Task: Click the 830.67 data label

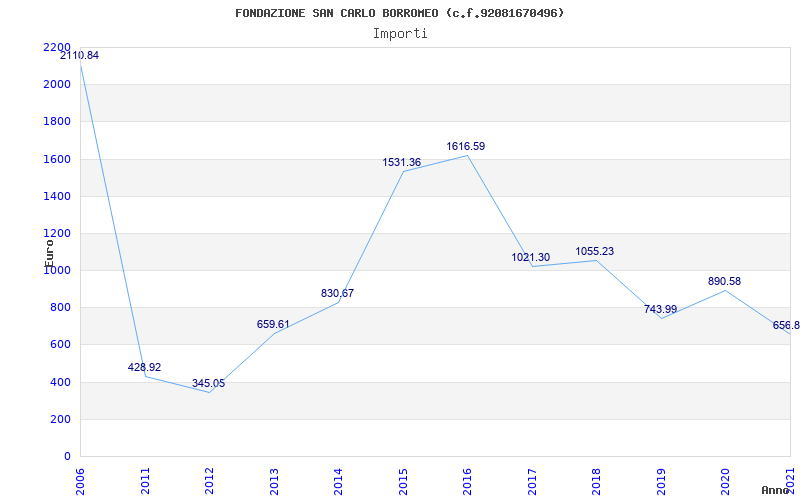Action: 337,293
